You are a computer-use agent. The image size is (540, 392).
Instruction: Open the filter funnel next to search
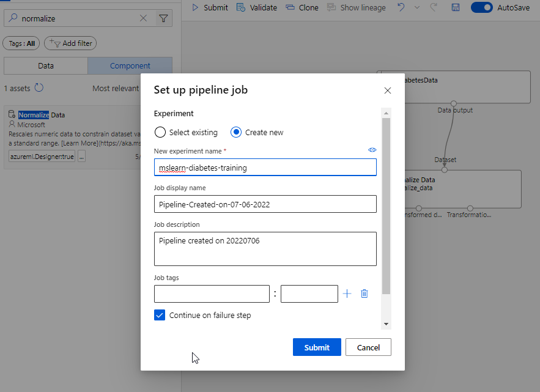pyautogui.click(x=163, y=18)
